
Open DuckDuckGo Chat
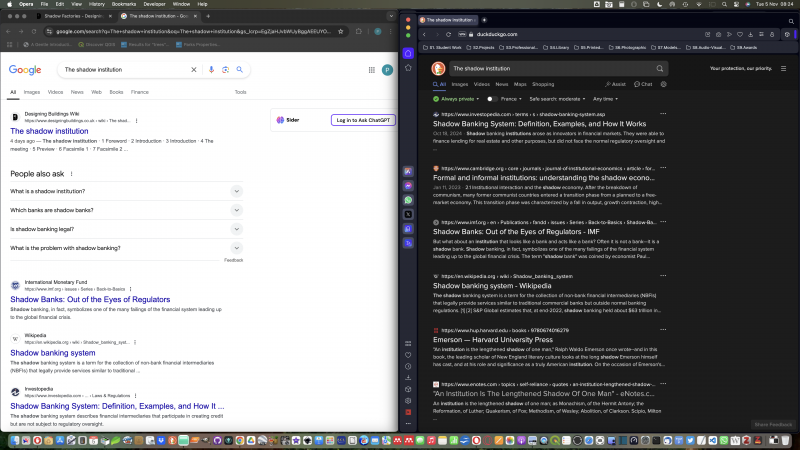[x=643, y=84]
